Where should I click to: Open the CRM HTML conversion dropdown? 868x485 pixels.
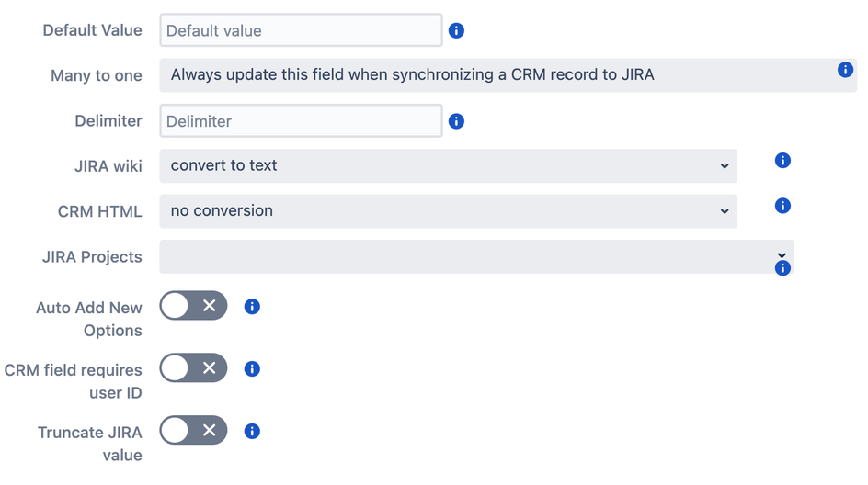pyautogui.click(x=448, y=211)
